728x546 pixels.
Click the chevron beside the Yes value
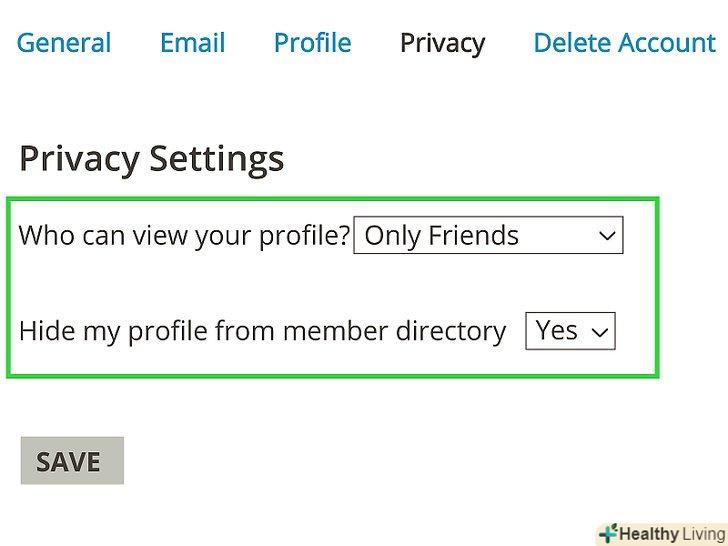coord(600,333)
